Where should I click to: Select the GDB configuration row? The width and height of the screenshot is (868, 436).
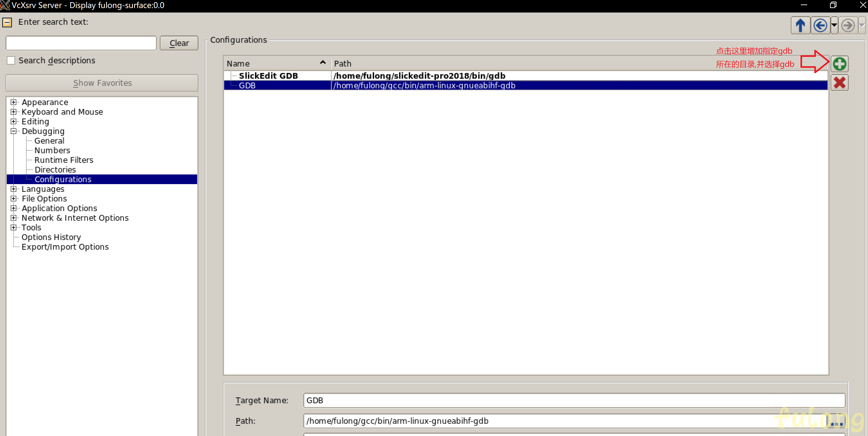coord(525,85)
